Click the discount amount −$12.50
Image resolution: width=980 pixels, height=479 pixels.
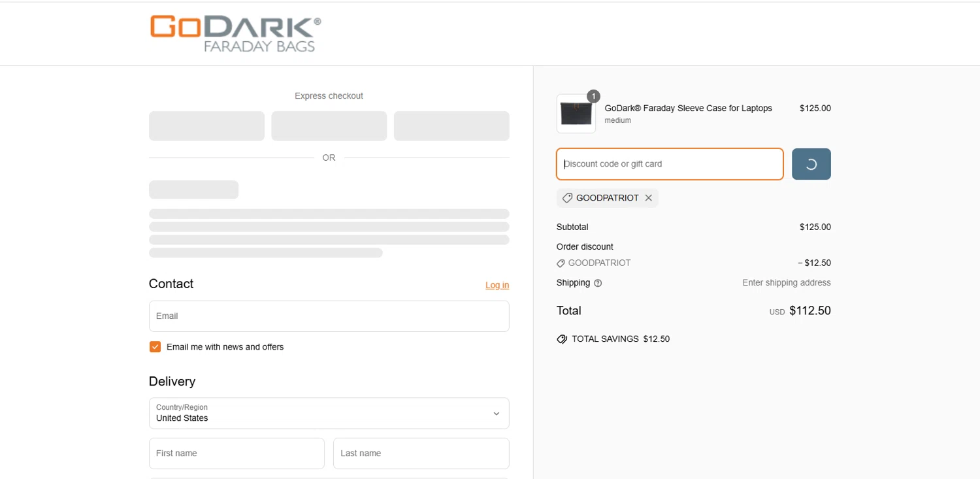(814, 263)
